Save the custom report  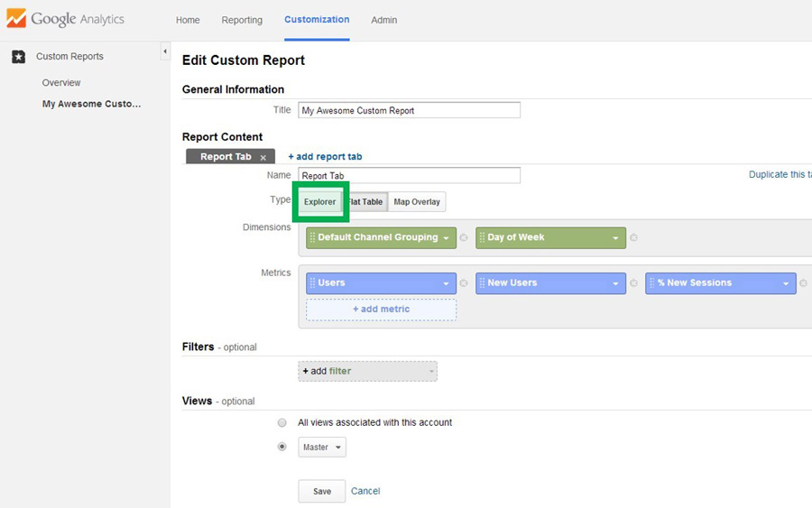(321, 491)
